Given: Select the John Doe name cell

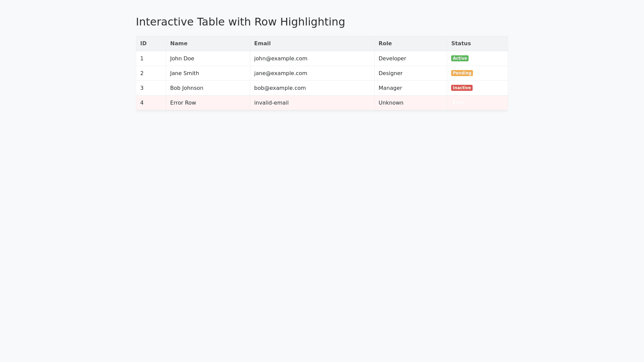Looking at the screenshot, I should 182,59.
